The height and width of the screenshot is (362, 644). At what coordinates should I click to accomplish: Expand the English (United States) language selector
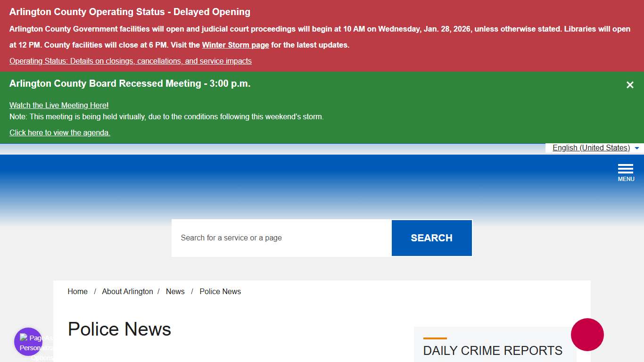coord(591,148)
